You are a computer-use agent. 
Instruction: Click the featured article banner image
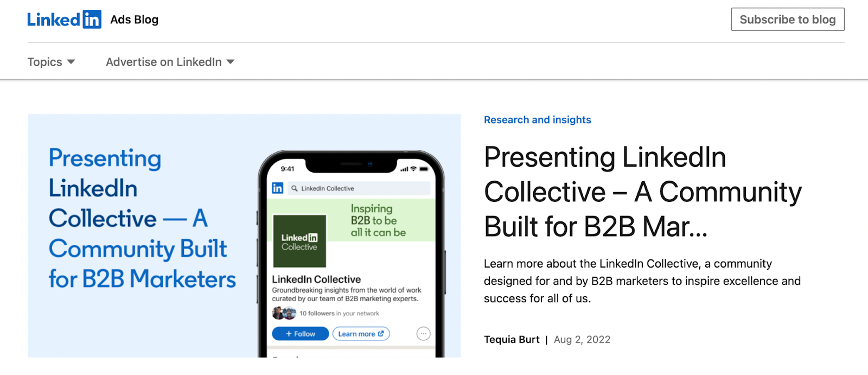pyautogui.click(x=244, y=236)
